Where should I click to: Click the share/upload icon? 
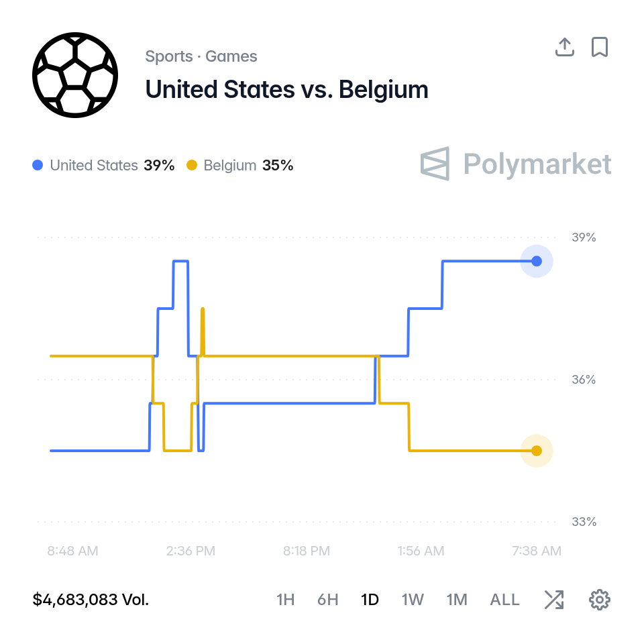564,47
